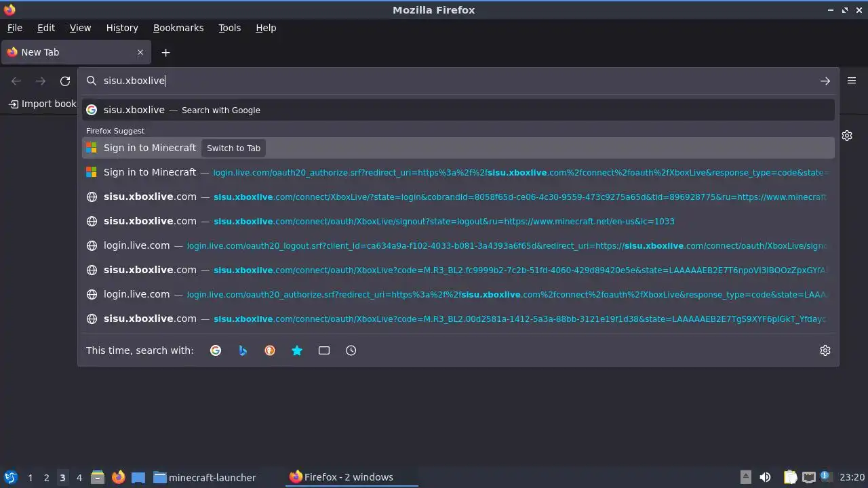Open the Tools menu

coord(229,28)
